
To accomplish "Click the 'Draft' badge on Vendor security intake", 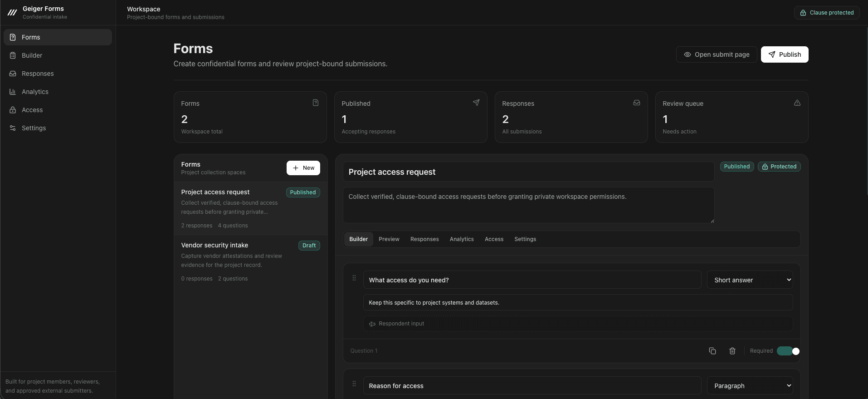I will click(309, 246).
